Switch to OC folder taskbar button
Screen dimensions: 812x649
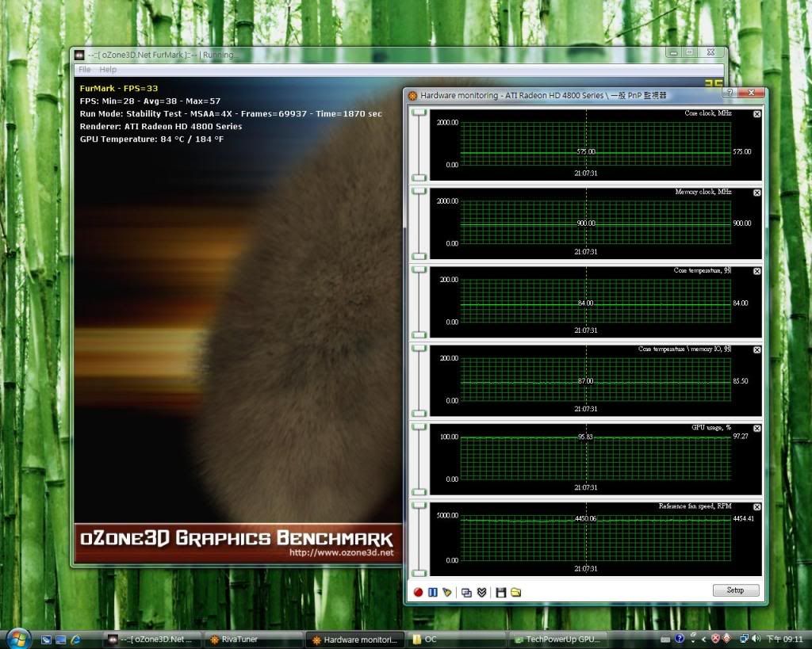[x=457, y=639]
